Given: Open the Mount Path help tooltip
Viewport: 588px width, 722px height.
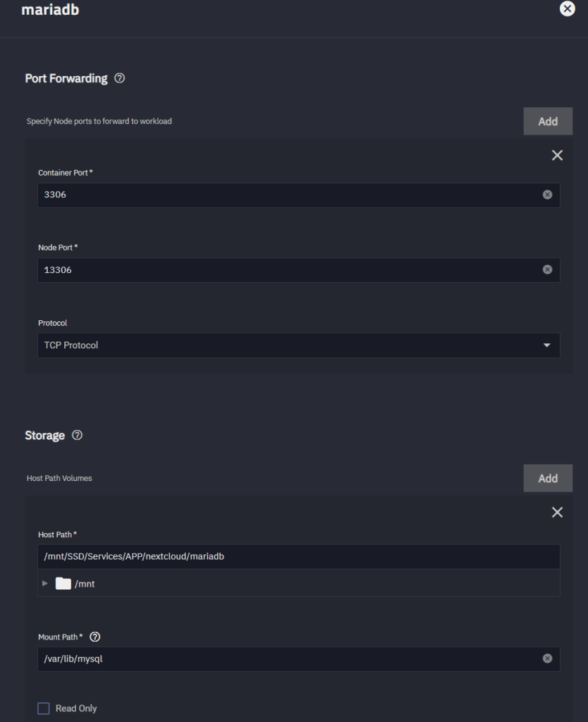Looking at the screenshot, I should [x=94, y=637].
